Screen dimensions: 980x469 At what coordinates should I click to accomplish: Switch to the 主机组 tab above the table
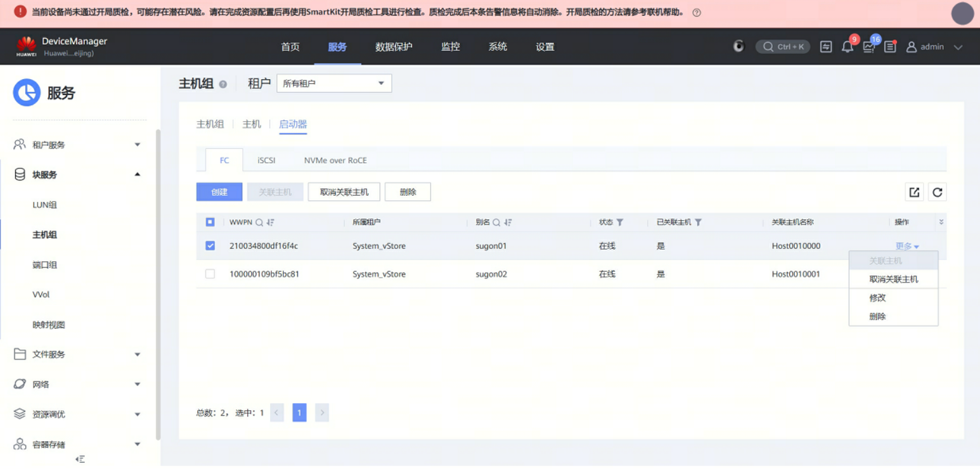(x=210, y=124)
